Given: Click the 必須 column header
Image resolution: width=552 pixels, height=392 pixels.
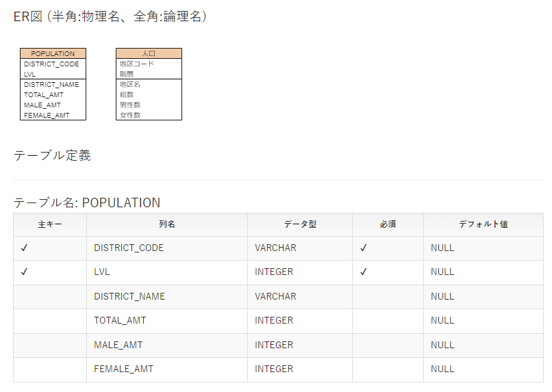Looking at the screenshot, I should tap(388, 224).
